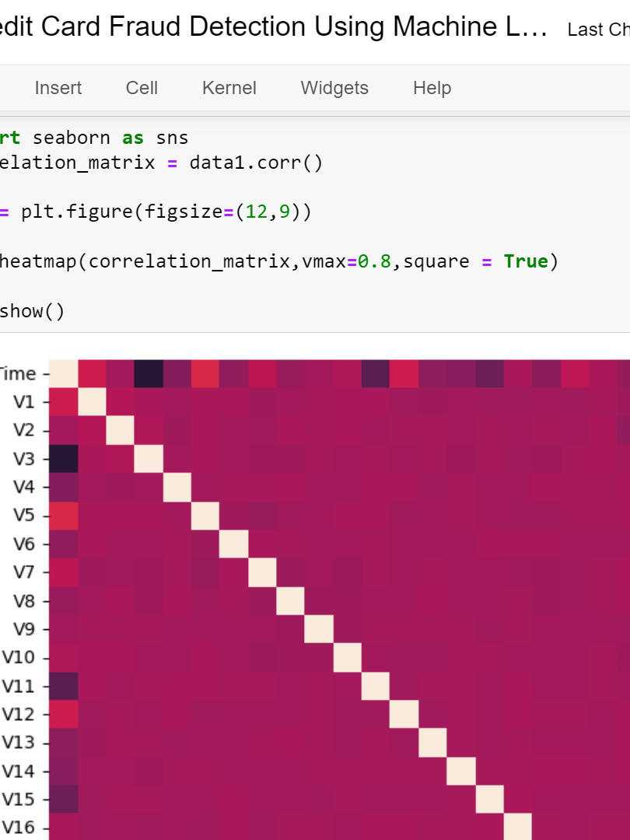The height and width of the screenshot is (840, 630).
Task: Click the V14 axis label
Action: [19, 771]
